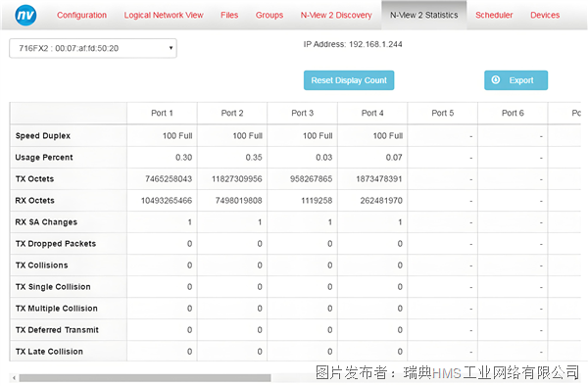Click the NV logo icon

pyautogui.click(x=25, y=15)
